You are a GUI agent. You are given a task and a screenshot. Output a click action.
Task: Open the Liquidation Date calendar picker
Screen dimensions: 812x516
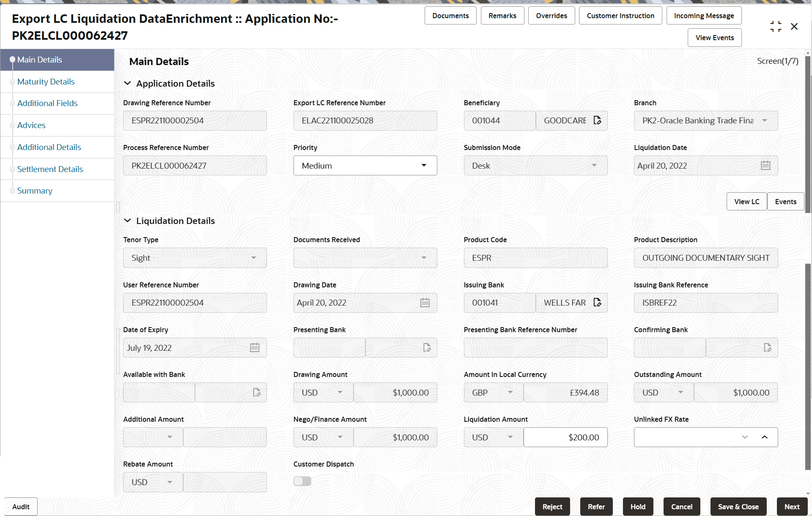coord(765,165)
